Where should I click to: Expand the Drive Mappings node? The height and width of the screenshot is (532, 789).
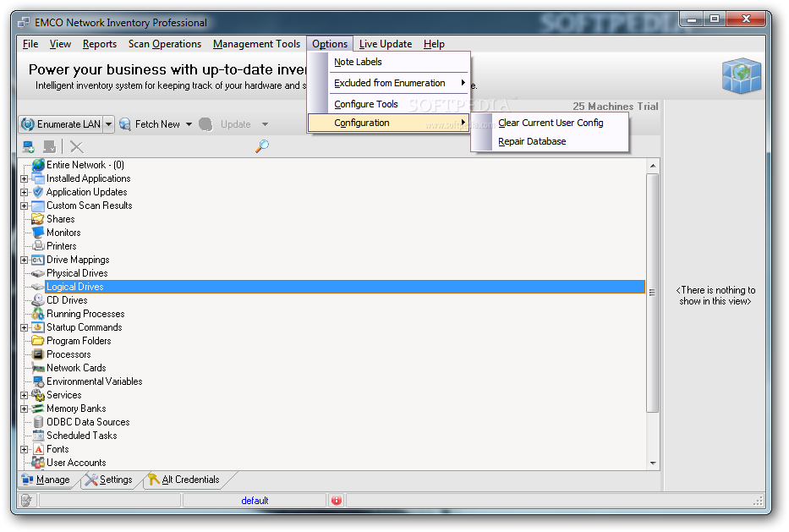(x=25, y=261)
